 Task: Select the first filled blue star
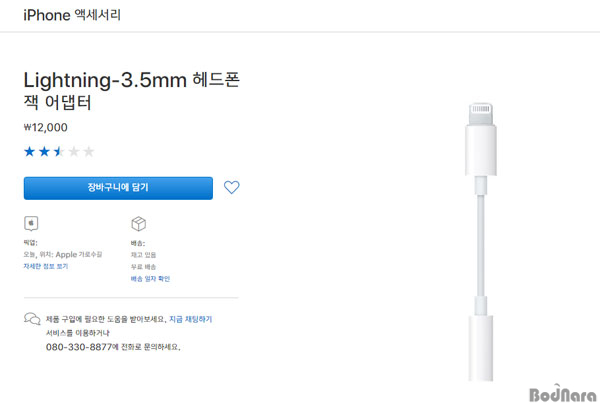(x=29, y=152)
